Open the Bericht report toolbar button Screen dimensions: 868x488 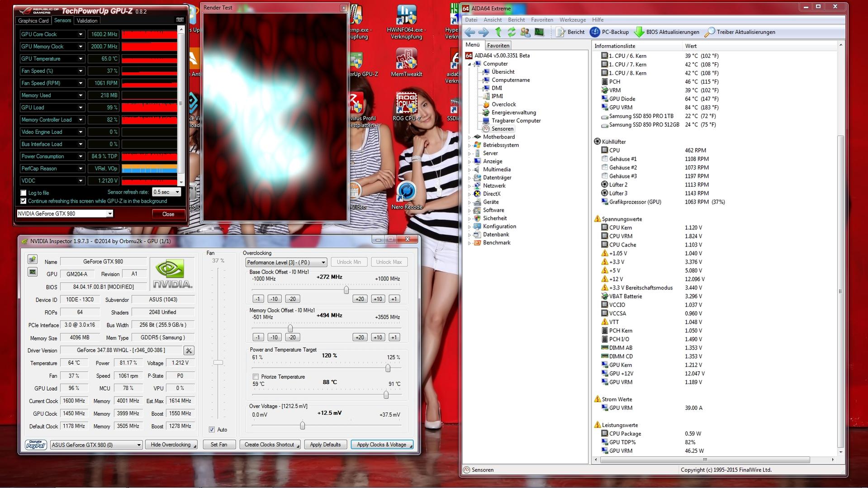570,32
